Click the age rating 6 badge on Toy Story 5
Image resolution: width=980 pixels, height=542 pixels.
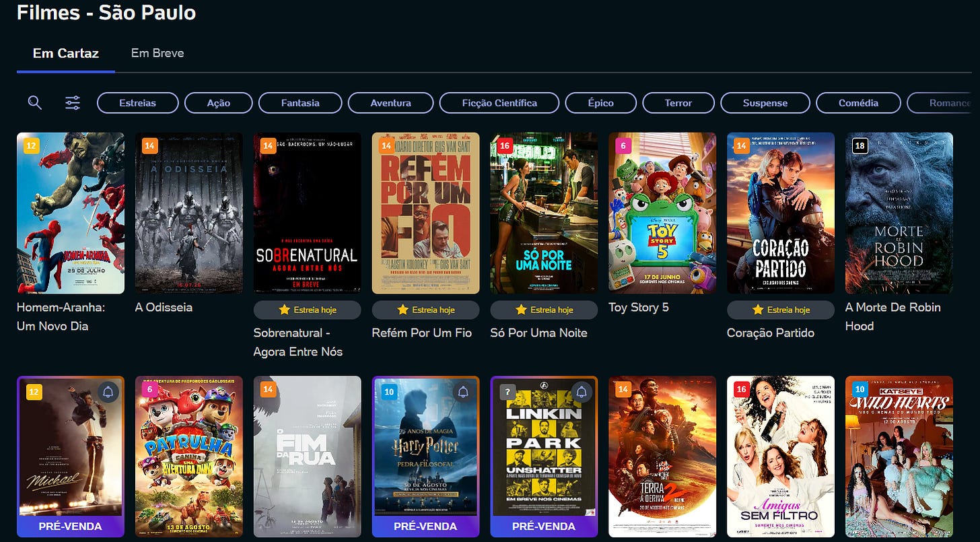coord(623,145)
